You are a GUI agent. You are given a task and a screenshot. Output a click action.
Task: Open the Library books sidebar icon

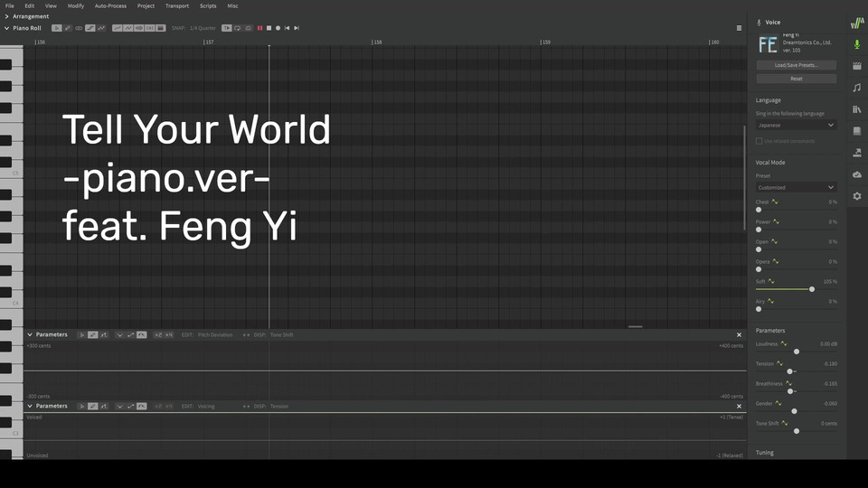[x=857, y=109]
